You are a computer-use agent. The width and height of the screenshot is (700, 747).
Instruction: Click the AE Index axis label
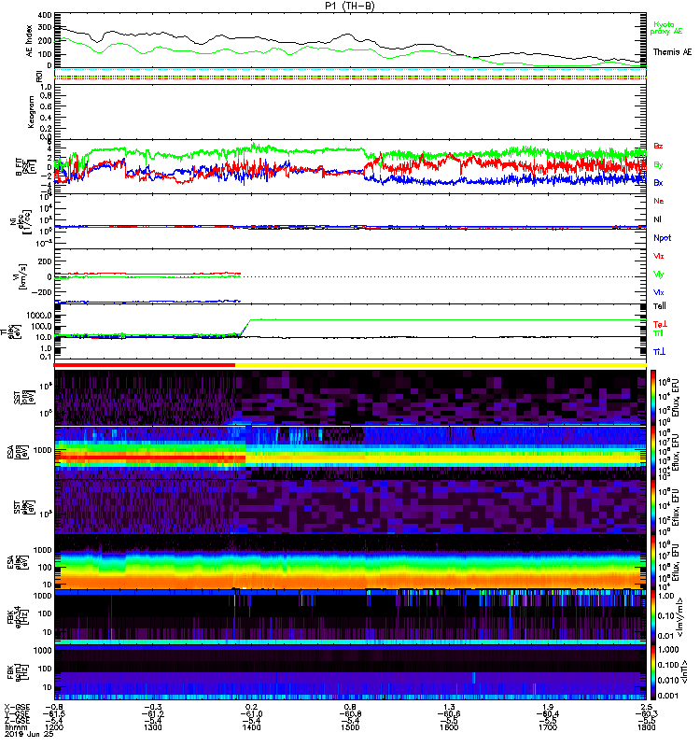[x=30, y=41]
